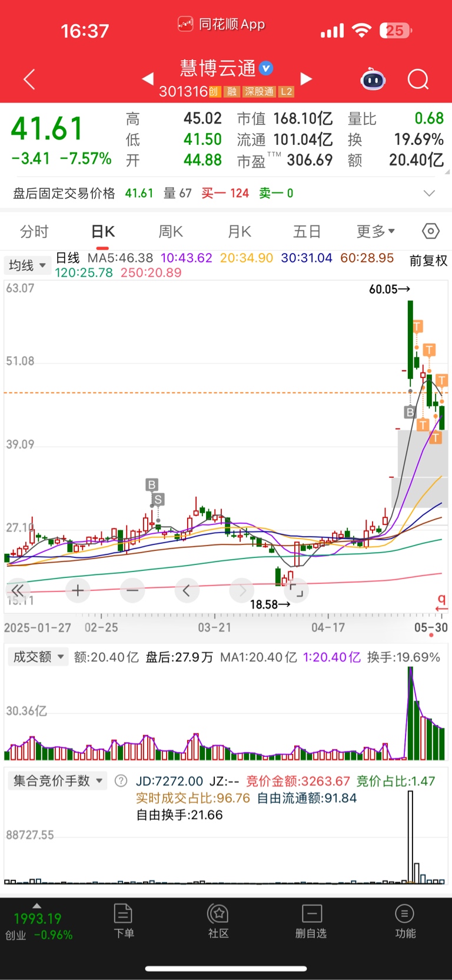Tap 删自选 remove from watchlist
452x980 pixels.
tap(311, 921)
